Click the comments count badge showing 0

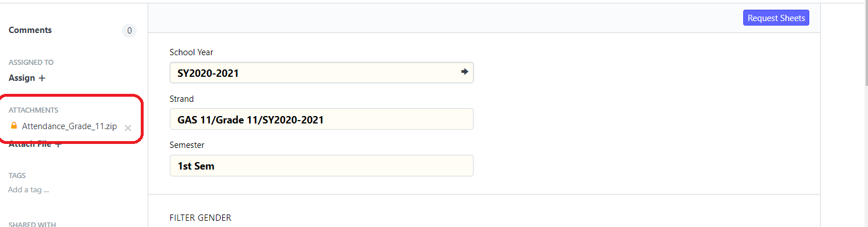[129, 31]
